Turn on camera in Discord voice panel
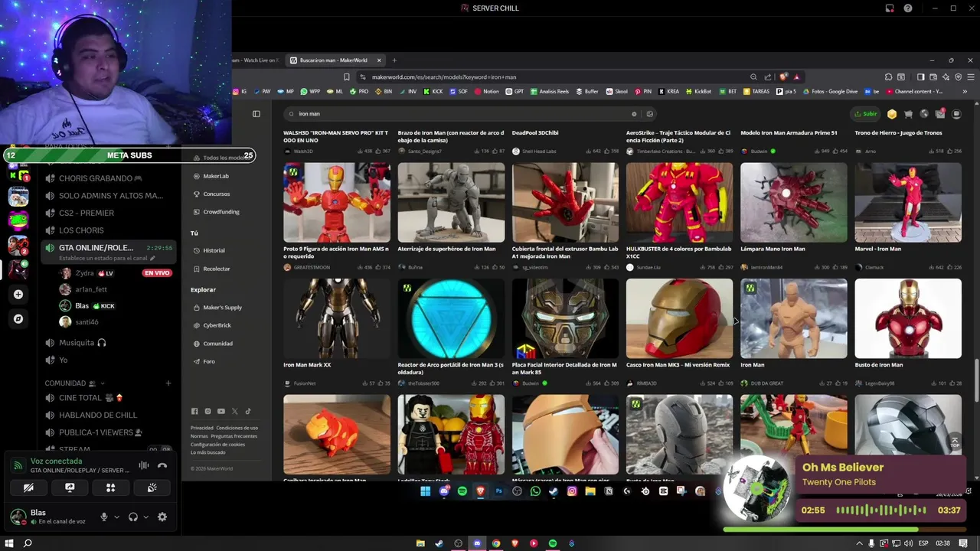 pyautogui.click(x=28, y=487)
